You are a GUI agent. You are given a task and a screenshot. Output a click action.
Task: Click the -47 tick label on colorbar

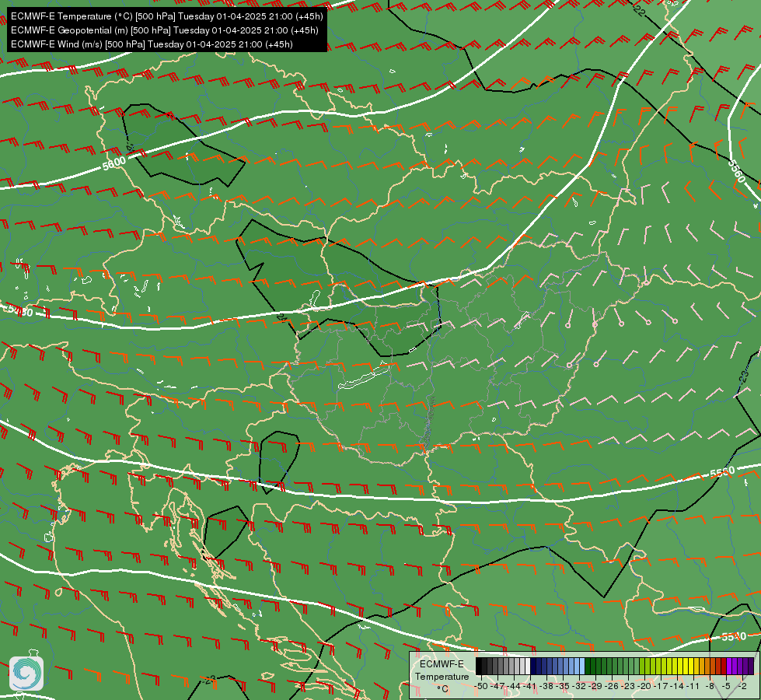[497, 686]
